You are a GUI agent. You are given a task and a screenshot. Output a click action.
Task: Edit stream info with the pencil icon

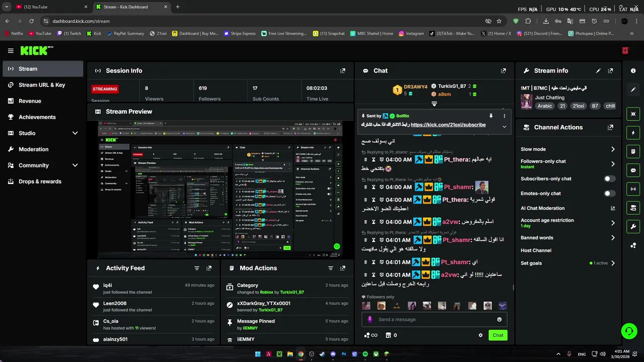[x=598, y=71]
